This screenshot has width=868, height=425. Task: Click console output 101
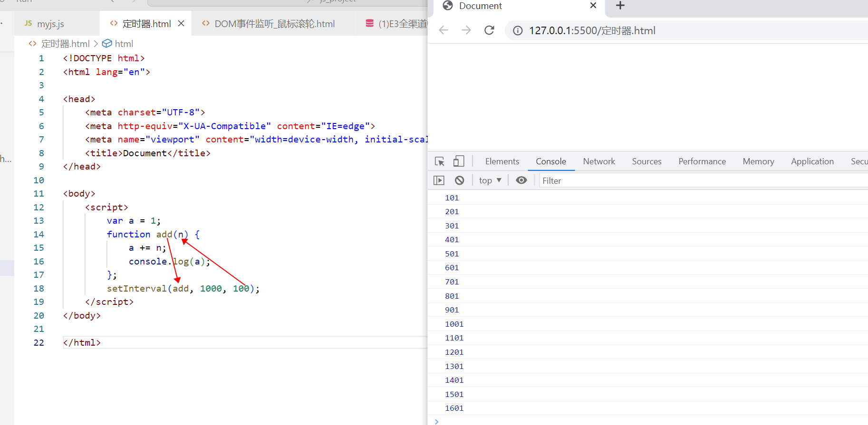[452, 198]
